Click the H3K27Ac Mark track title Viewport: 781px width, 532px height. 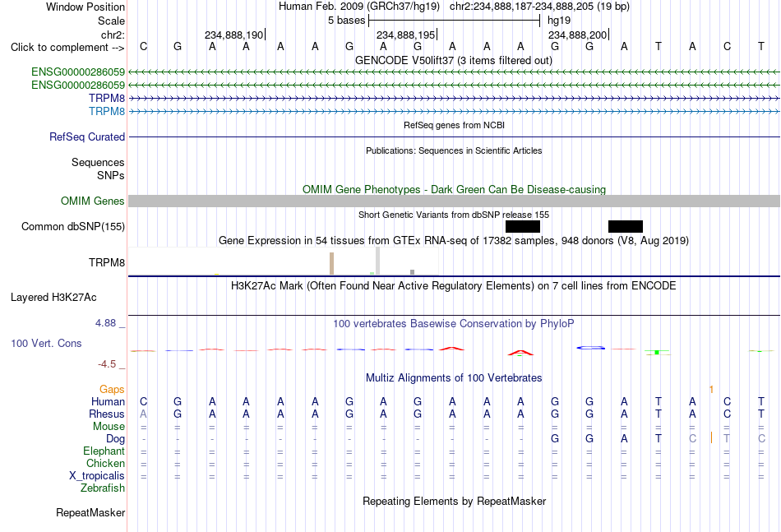[454, 286]
